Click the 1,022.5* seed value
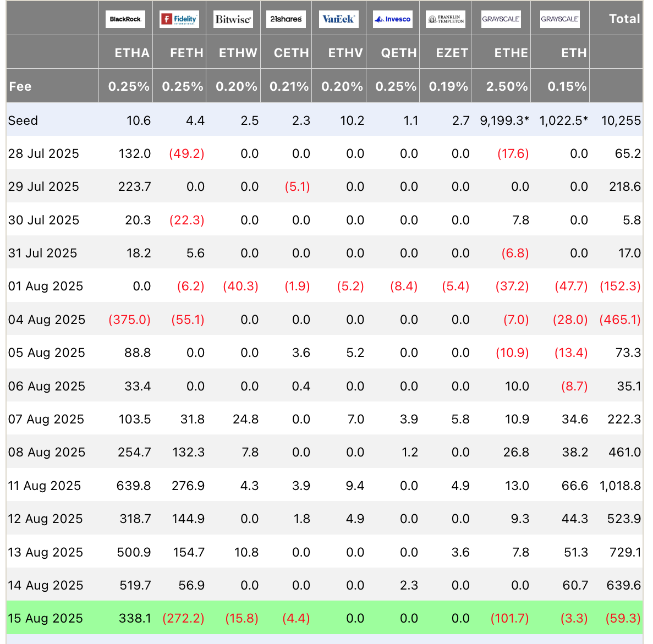The width and height of the screenshot is (653, 644). coord(563,120)
